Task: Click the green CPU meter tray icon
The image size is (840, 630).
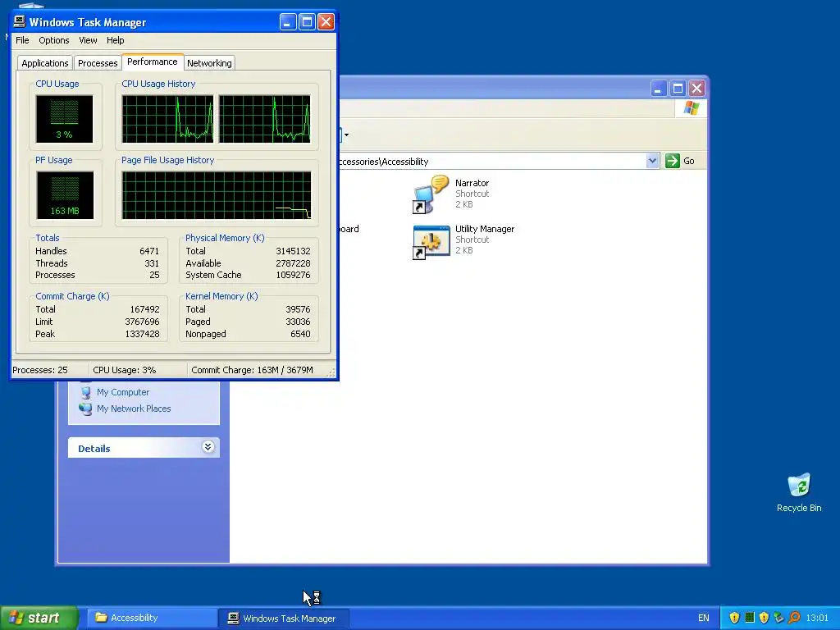Action: 750,618
